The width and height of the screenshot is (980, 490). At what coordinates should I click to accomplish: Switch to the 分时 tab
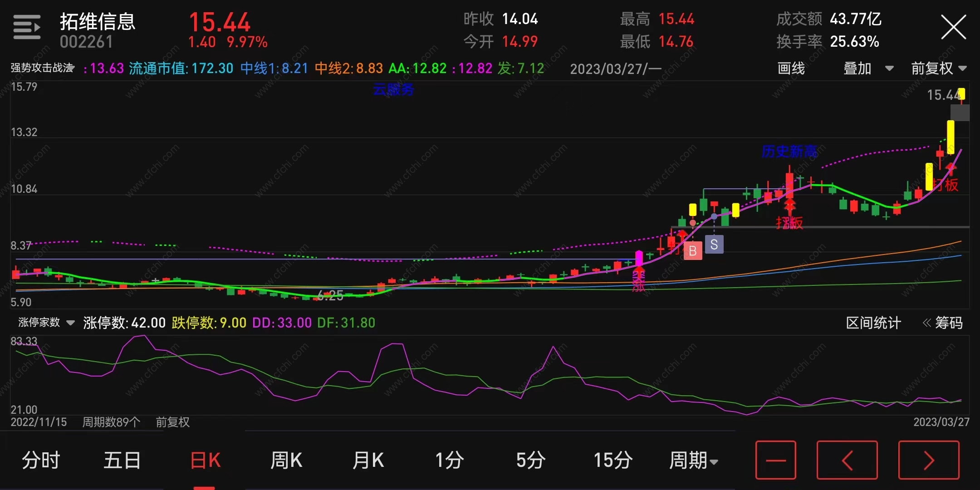click(x=41, y=460)
